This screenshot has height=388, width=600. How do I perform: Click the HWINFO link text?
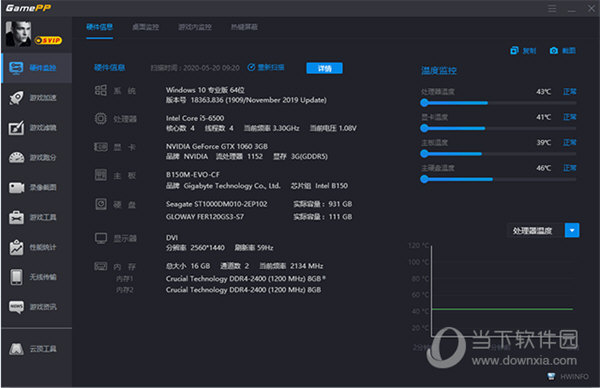click(574, 377)
